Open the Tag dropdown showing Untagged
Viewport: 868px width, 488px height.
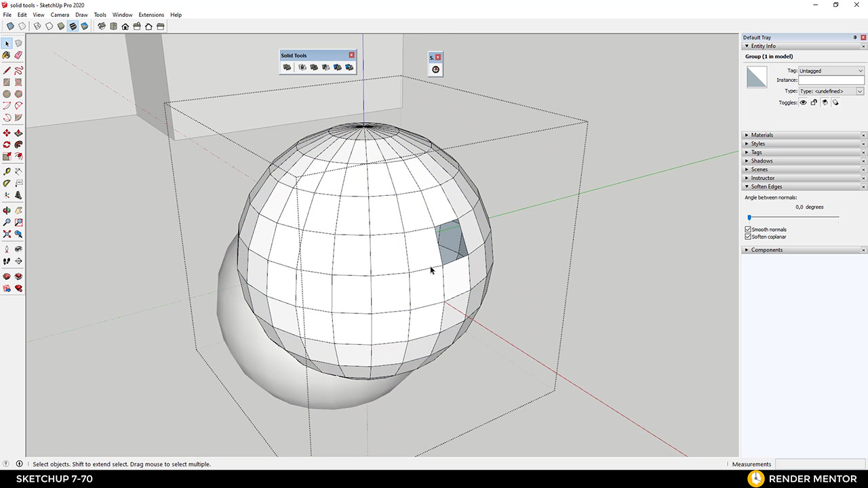pyautogui.click(x=830, y=70)
